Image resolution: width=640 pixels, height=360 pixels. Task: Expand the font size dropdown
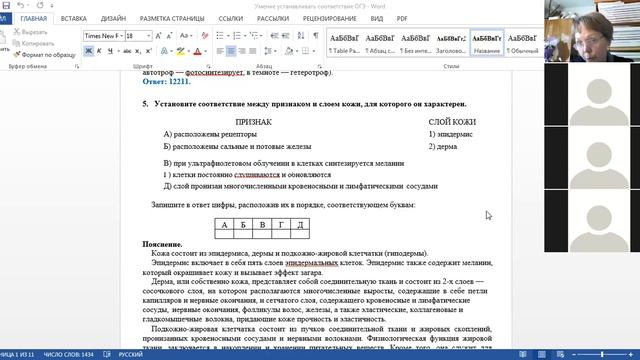149,36
